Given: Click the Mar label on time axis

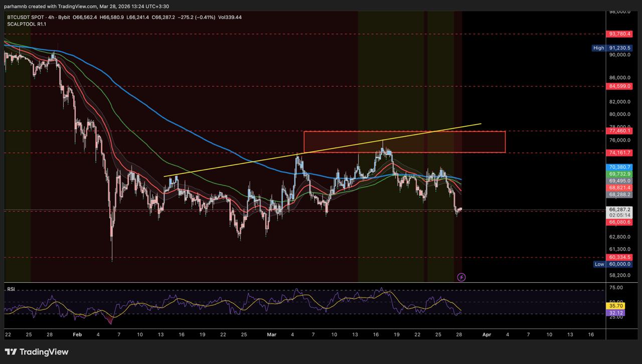Looking at the screenshot, I should [x=272, y=334].
